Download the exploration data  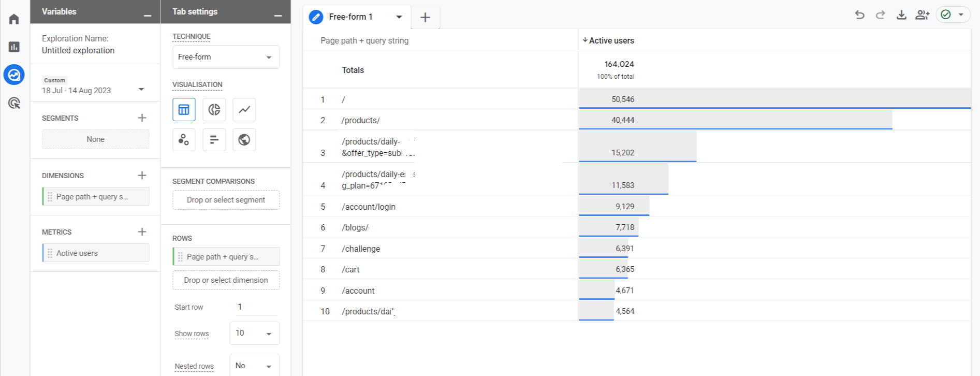point(901,15)
